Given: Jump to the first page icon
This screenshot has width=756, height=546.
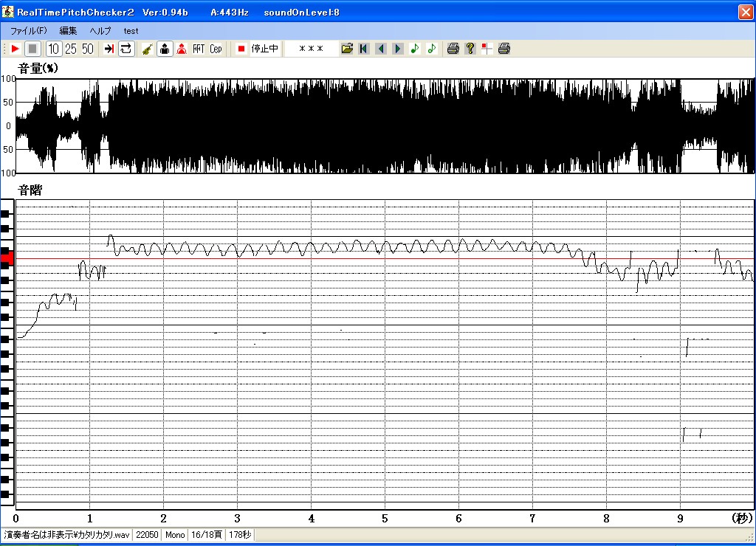Looking at the screenshot, I should tap(364, 49).
